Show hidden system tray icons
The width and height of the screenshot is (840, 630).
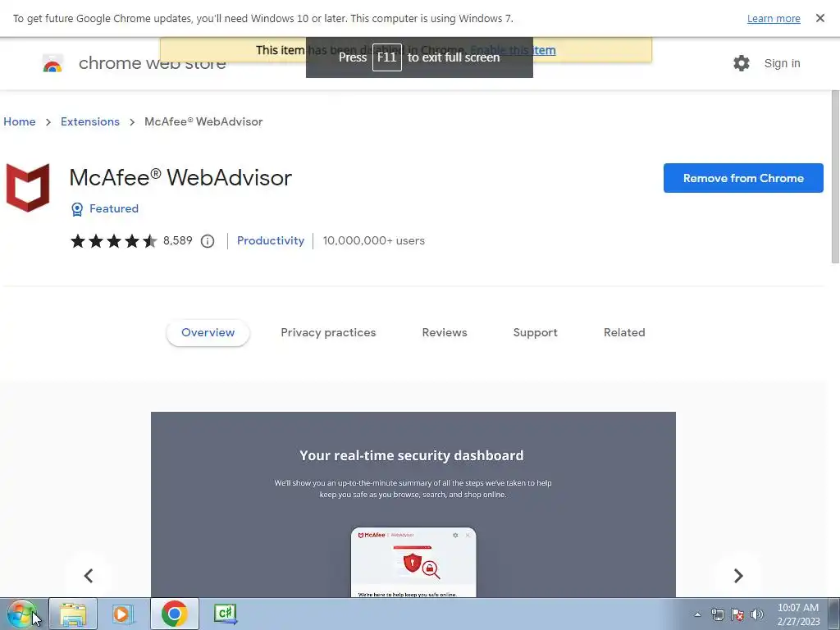[x=697, y=614]
